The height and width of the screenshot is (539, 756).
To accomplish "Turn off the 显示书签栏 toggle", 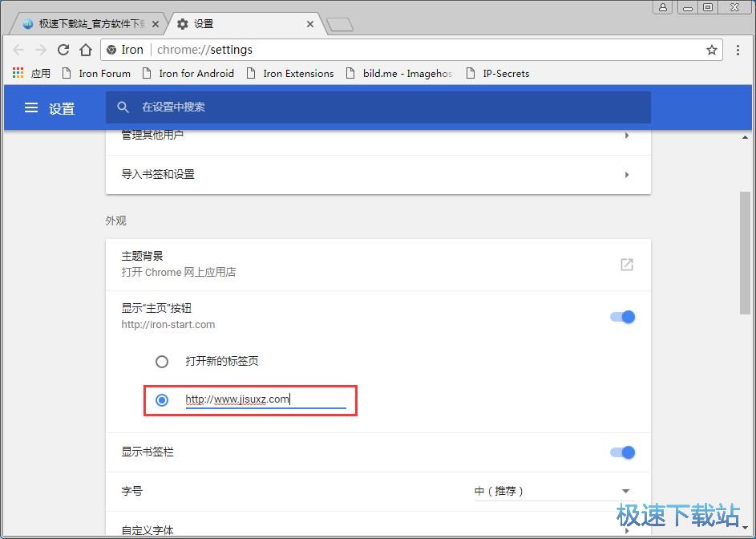I will (x=622, y=452).
